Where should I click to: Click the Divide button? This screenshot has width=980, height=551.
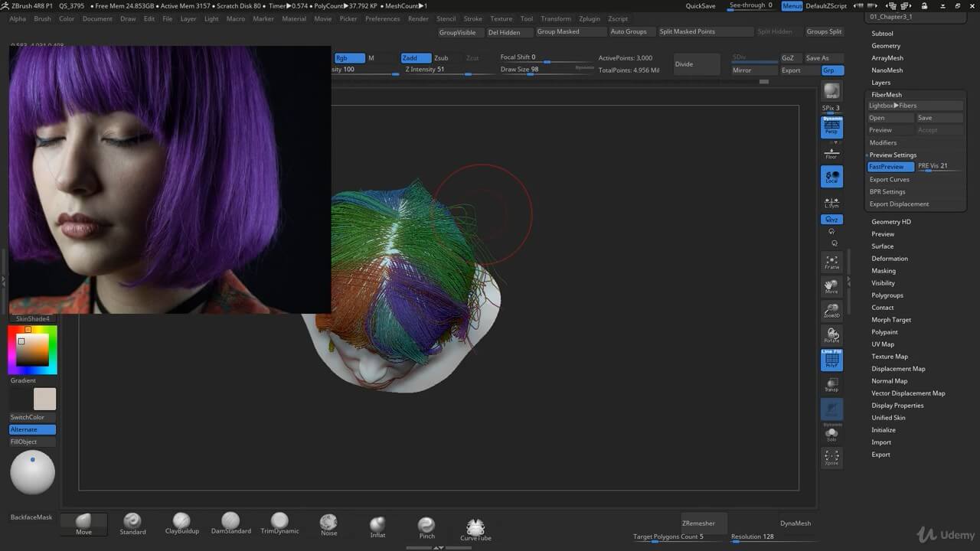pyautogui.click(x=697, y=64)
